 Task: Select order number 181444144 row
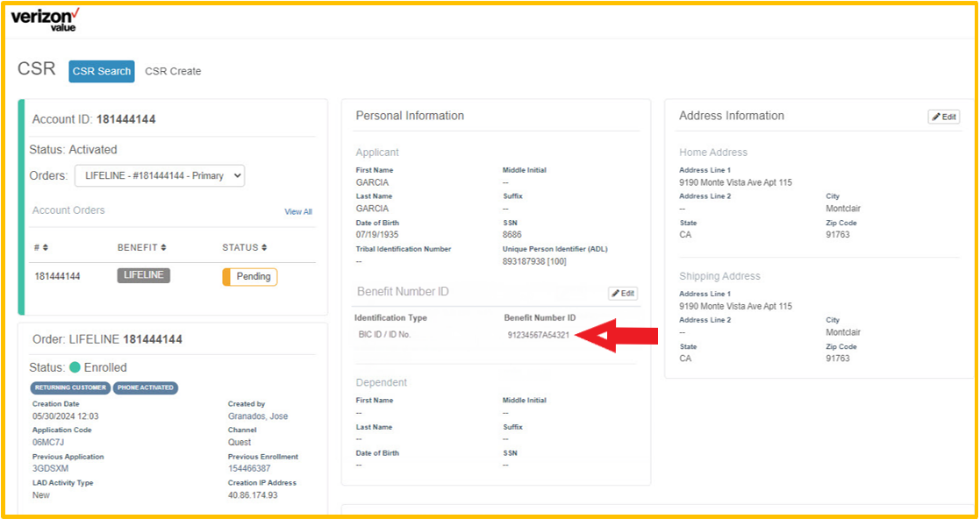click(x=173, y=277)
